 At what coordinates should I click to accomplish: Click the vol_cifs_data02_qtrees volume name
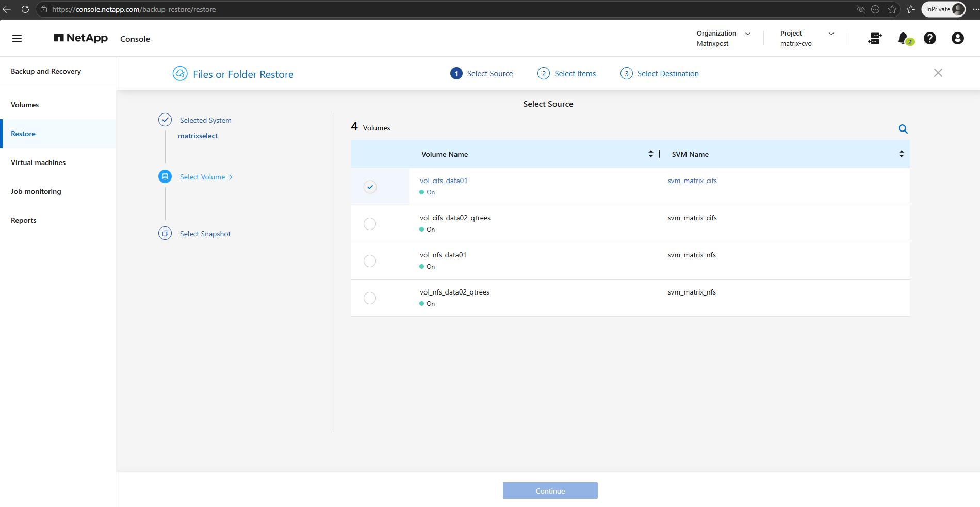click(455, 218)
